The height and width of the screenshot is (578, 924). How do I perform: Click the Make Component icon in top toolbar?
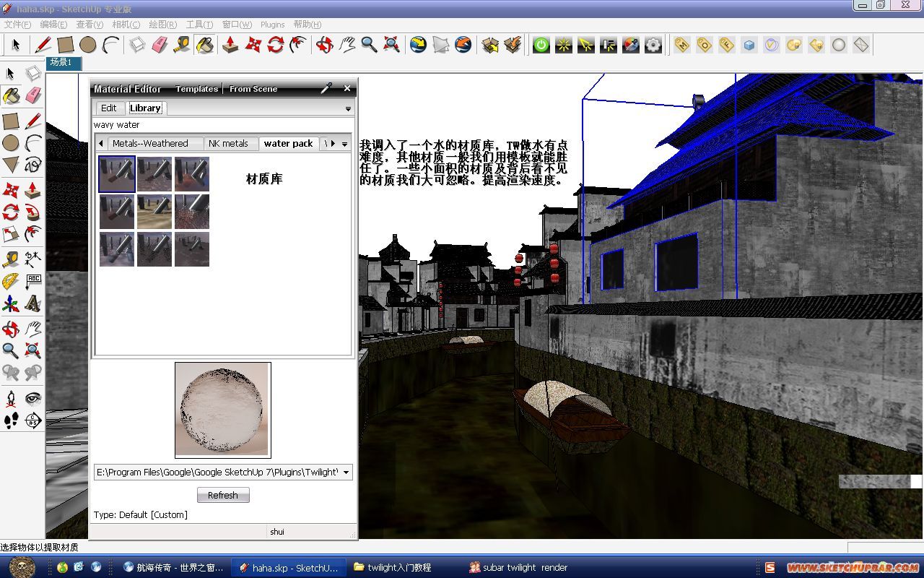[137, 45]
